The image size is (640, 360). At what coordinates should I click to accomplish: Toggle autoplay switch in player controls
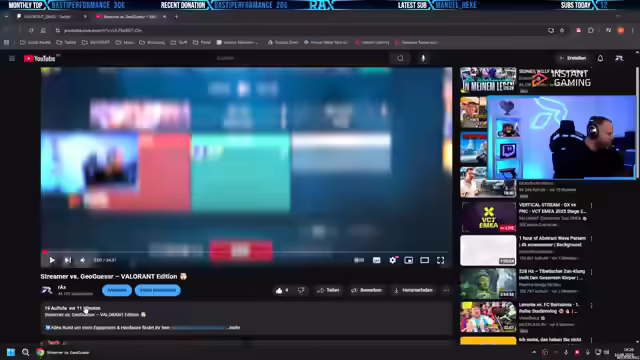point(359,260)
